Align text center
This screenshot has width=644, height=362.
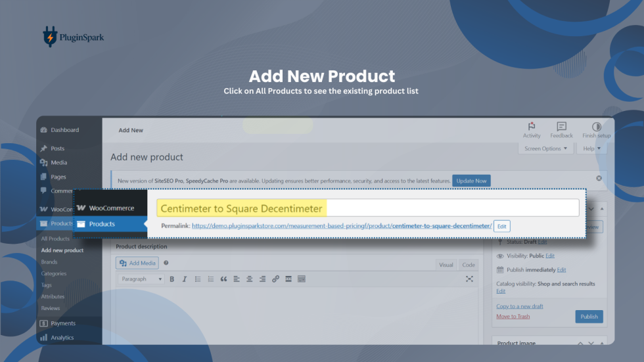coord(249,279)
